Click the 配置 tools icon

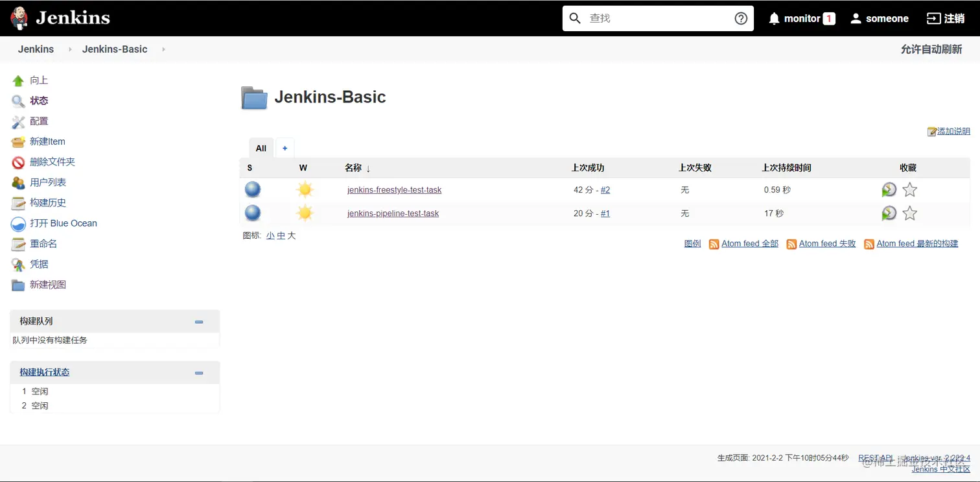(x=18, y=121)
